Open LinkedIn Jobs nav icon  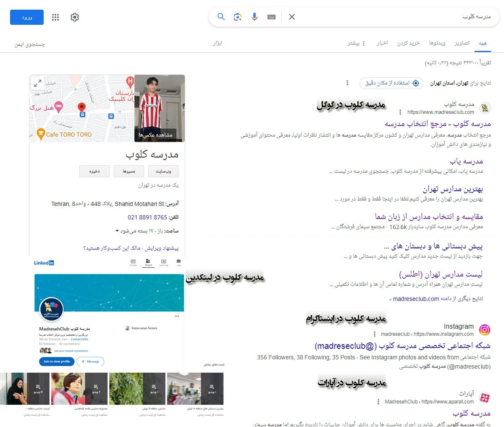coord(179,263)
